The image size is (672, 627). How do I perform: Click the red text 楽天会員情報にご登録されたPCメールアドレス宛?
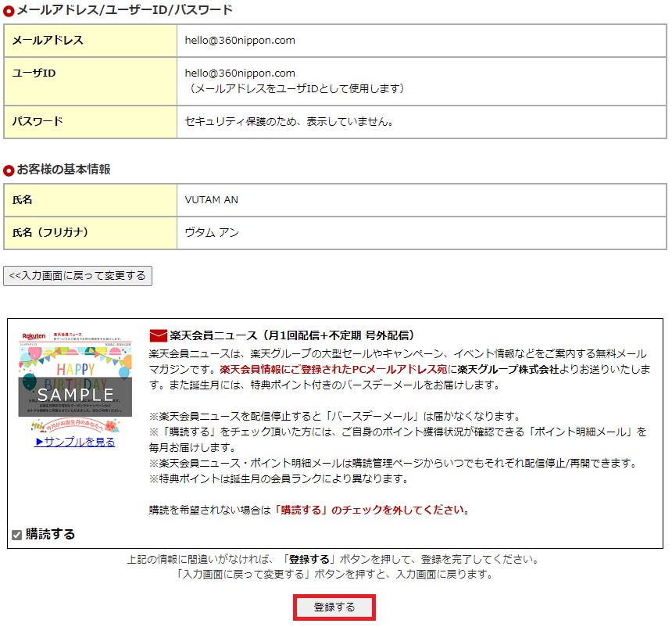334,369
